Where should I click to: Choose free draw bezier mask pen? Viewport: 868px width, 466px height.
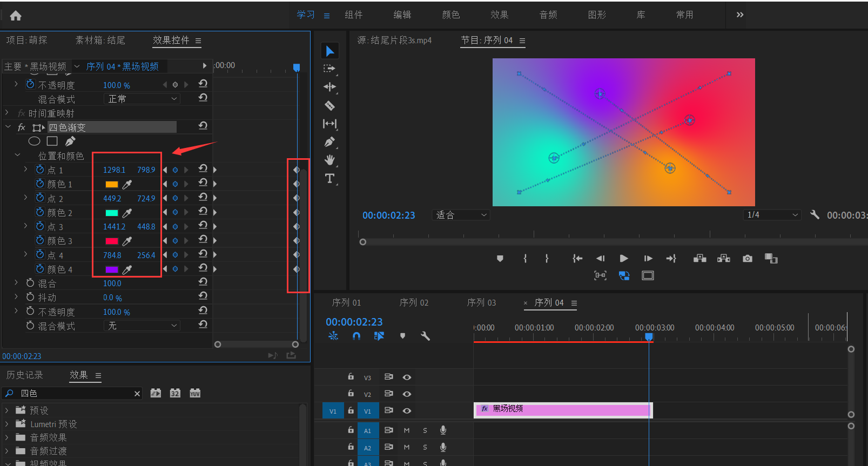click(70, 141)
